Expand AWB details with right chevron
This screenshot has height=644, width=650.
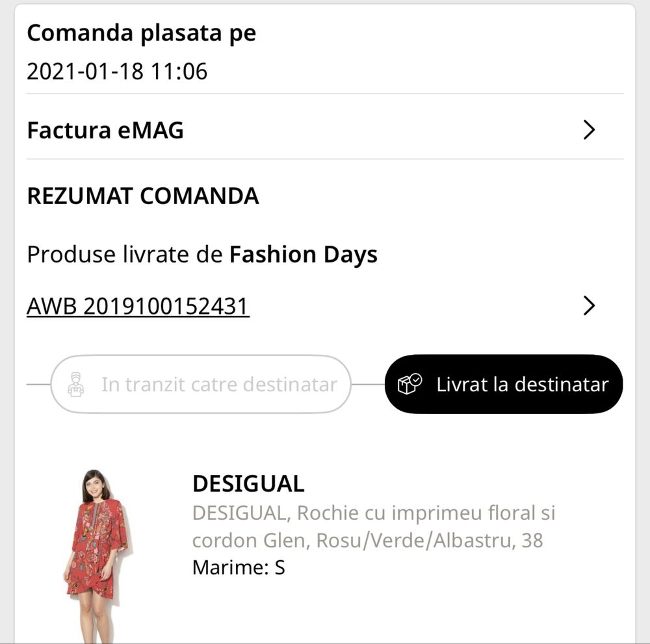tap(589, 306)
